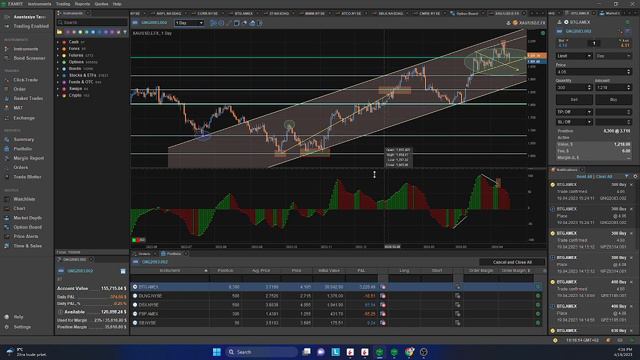The height and width of the screenshot is (360, 640).
Task: Select the DUVG.NYSE position row
Action: [336, 296]
